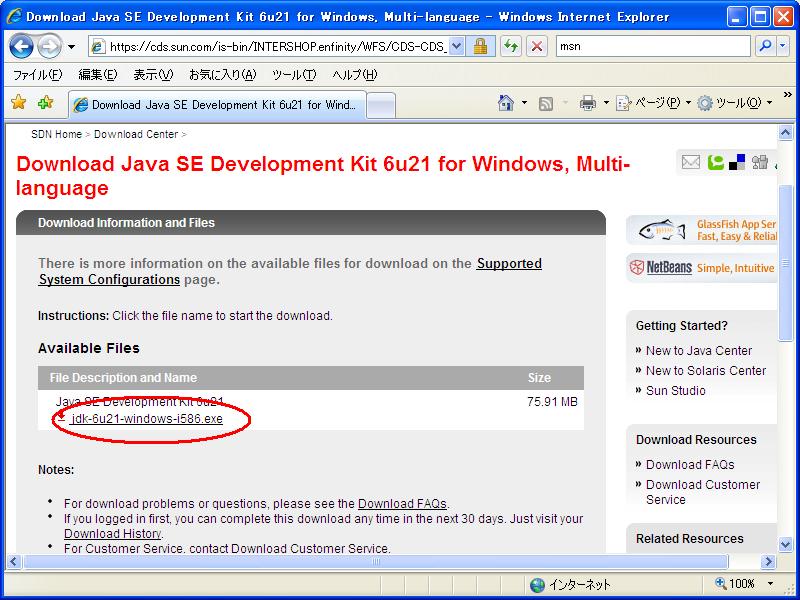Viewport: 800px width, 600px height.
Task: Click the Digg share icon
Action: (760, 162)
